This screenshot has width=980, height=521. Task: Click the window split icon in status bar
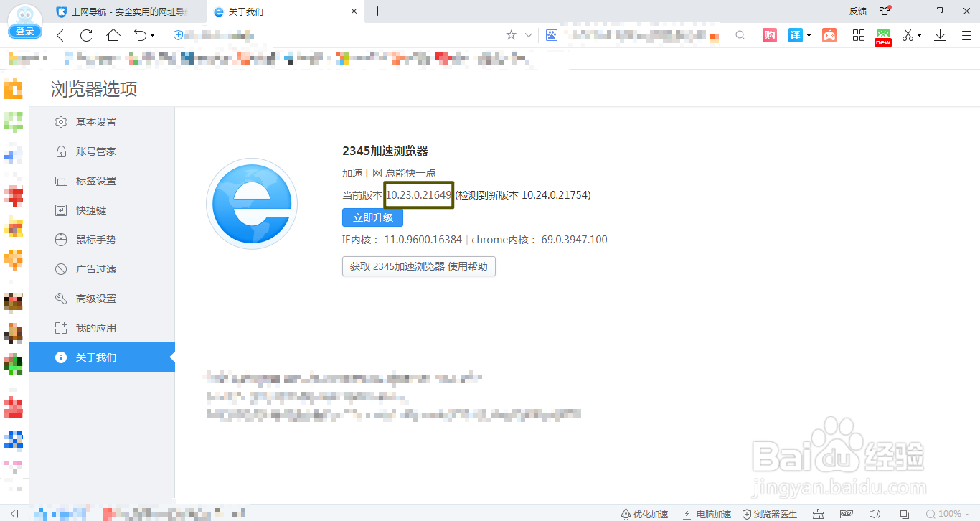[x=904, y=514]
